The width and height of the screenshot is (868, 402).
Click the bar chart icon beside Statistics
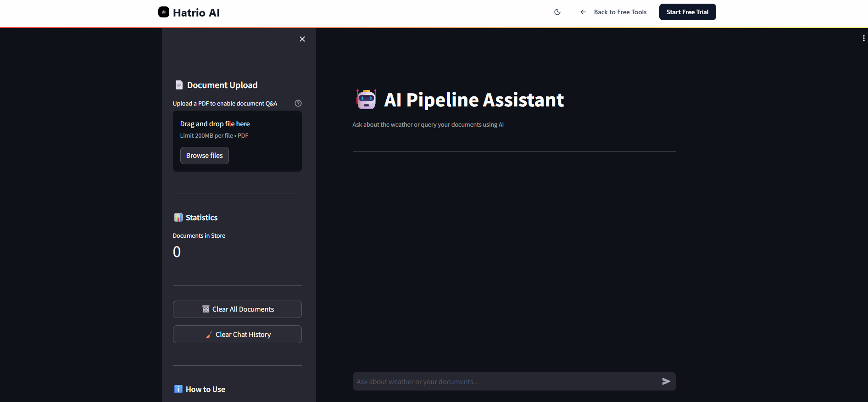tap(178, 218)
